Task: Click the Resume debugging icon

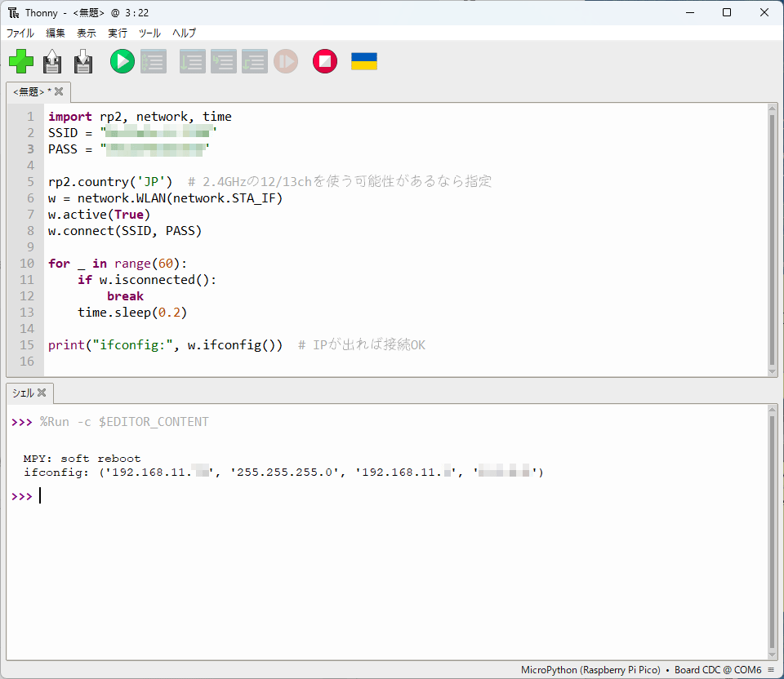Action: point(286,61)
